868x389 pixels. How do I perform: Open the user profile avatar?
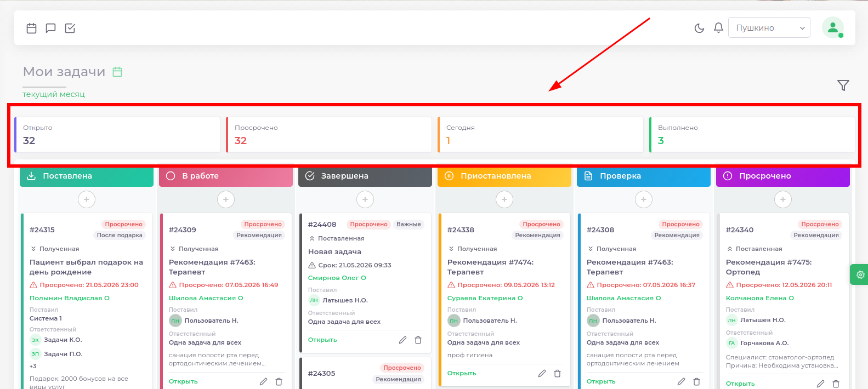click(x=832, y=27)
